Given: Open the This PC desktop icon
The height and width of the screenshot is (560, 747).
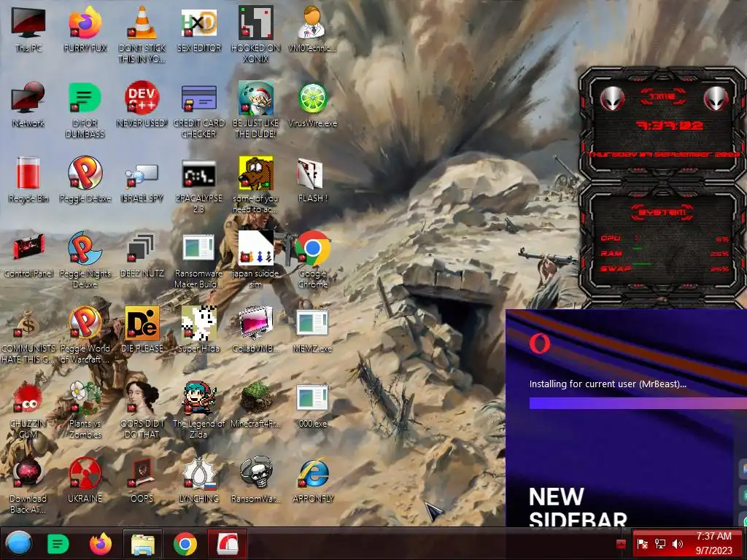Looking at the screenshot, I should pyautogui.click(x=28, y=29).
